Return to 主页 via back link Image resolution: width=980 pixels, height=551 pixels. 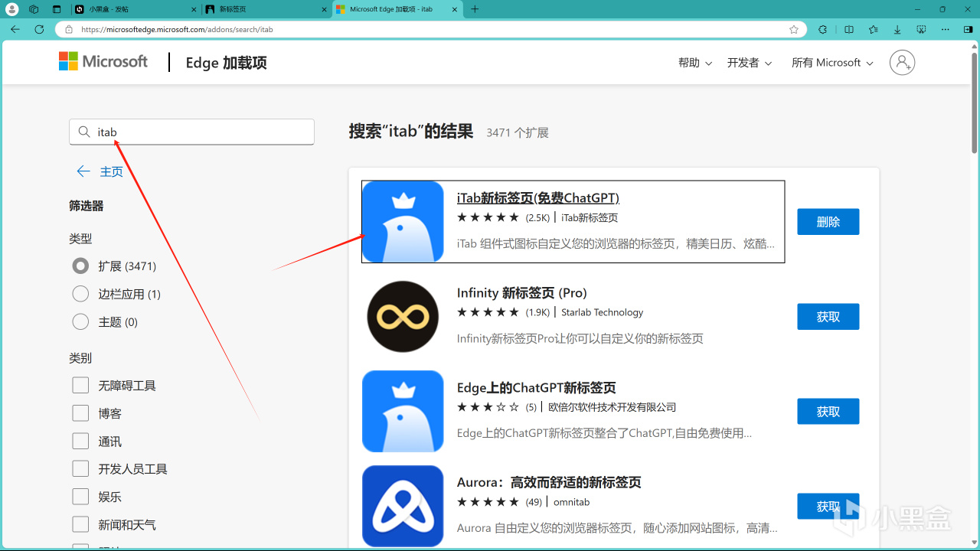click(x=100, y=171)
